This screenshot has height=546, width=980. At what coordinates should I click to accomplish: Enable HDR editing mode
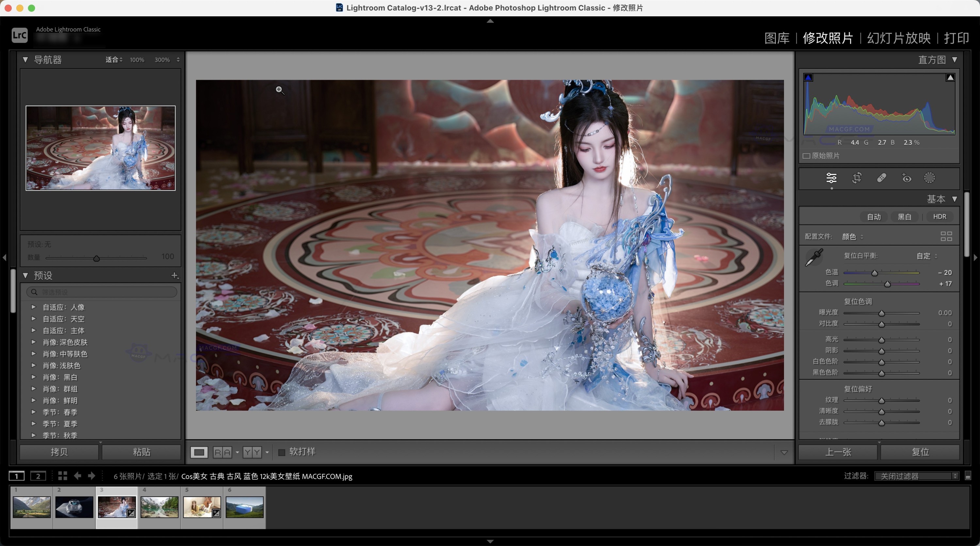[x=939, y=217]
